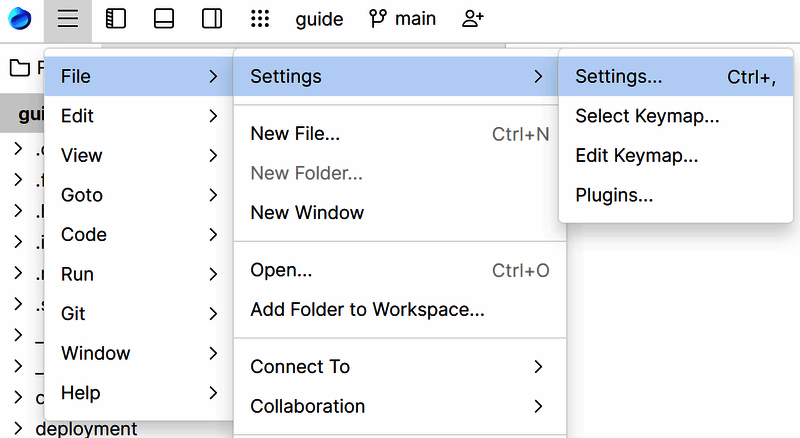Toggle the right sidebar panel icon
800x438 pixels.
click(212, 19)
